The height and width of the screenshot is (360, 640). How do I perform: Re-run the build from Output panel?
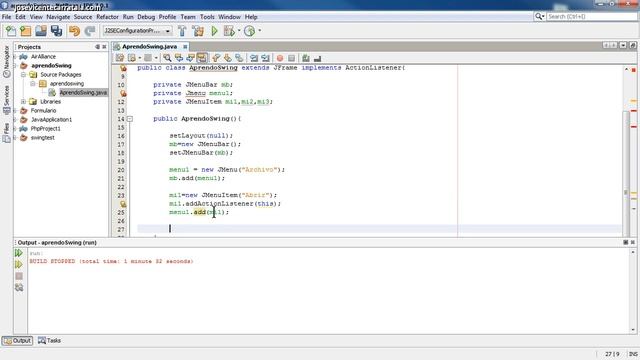[19, 253]
